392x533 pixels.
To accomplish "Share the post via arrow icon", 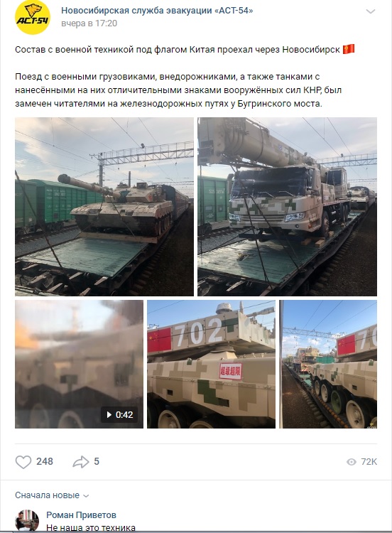I will pyautogui.click(x=80, y=462).
